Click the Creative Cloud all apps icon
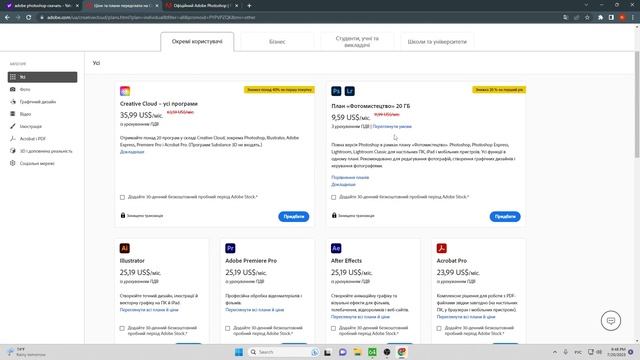 125,91
